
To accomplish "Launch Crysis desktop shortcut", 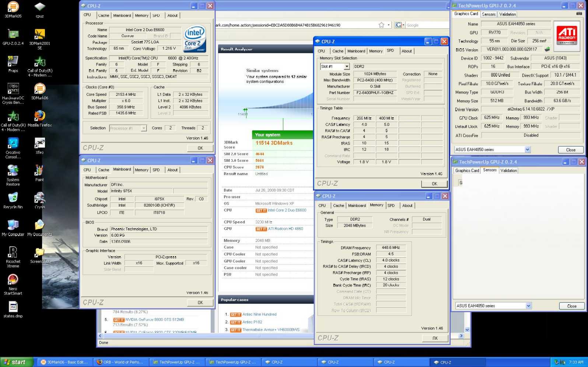I will click(40, 201).
